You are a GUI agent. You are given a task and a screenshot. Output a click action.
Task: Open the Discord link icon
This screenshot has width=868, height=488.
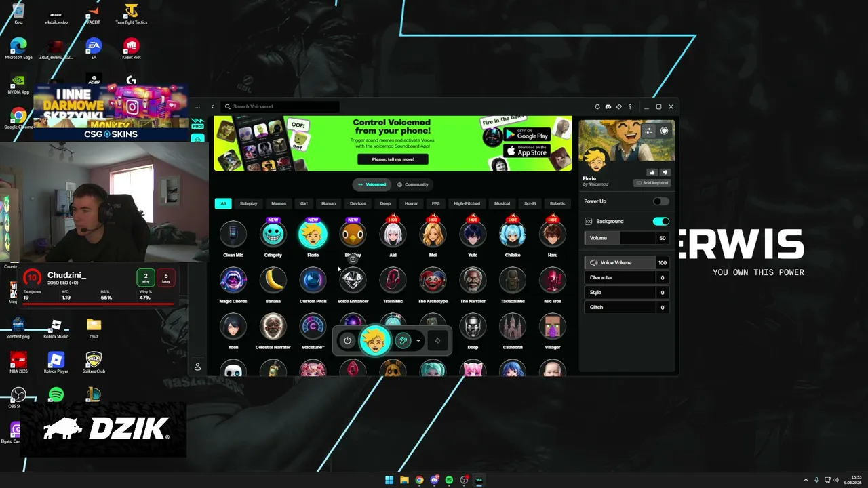608,106
